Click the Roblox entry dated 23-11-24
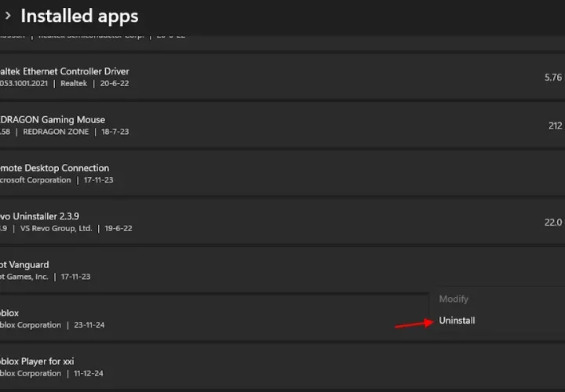The height and width of the screenshot is (392, 565). click(213, 318)
